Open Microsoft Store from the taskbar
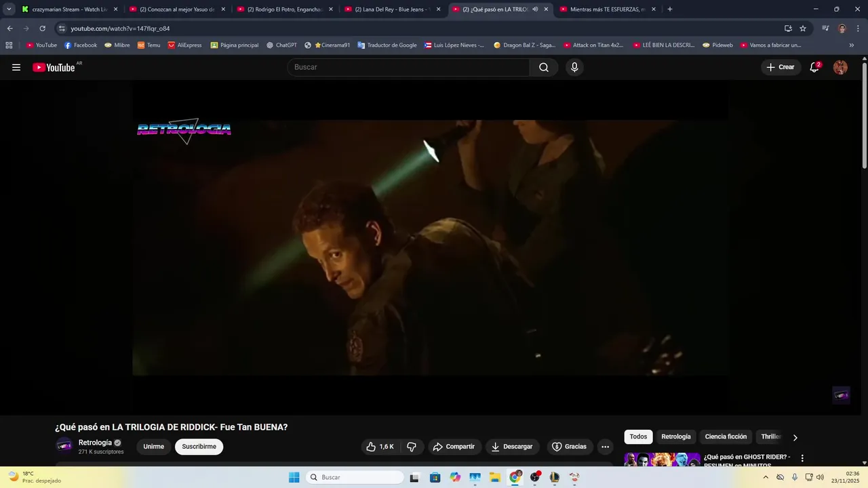This screenshot has width=868, height=488. coord(435,477)
